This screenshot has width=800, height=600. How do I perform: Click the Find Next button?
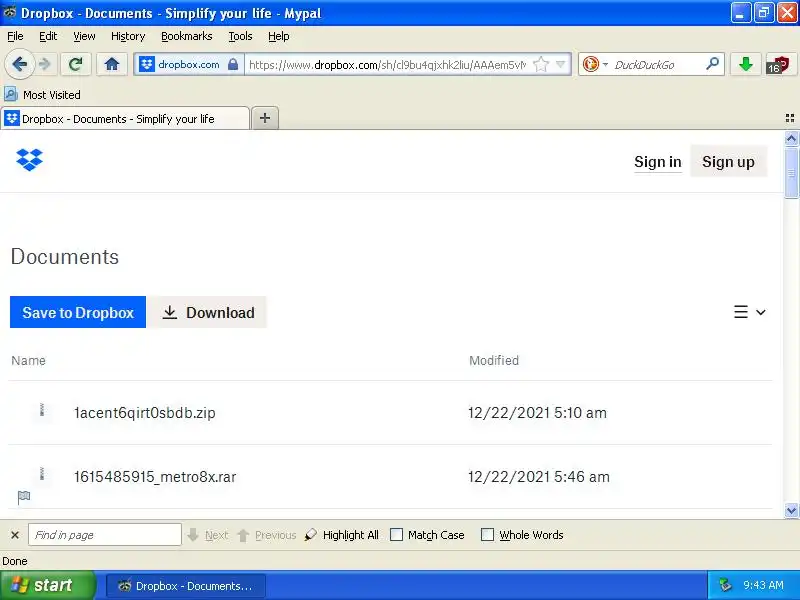[x=208, y=535]
